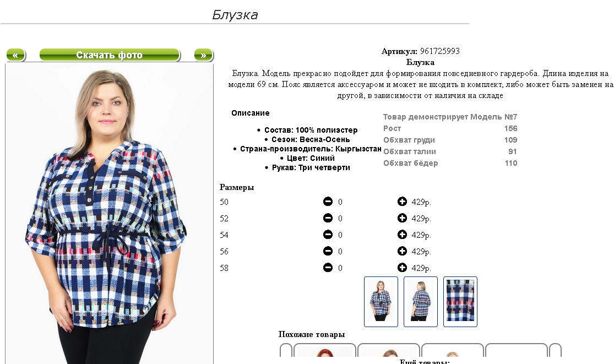Add one item of size 56
The height and width of the screenshot is (364, 614).
[x=402, y=251]
